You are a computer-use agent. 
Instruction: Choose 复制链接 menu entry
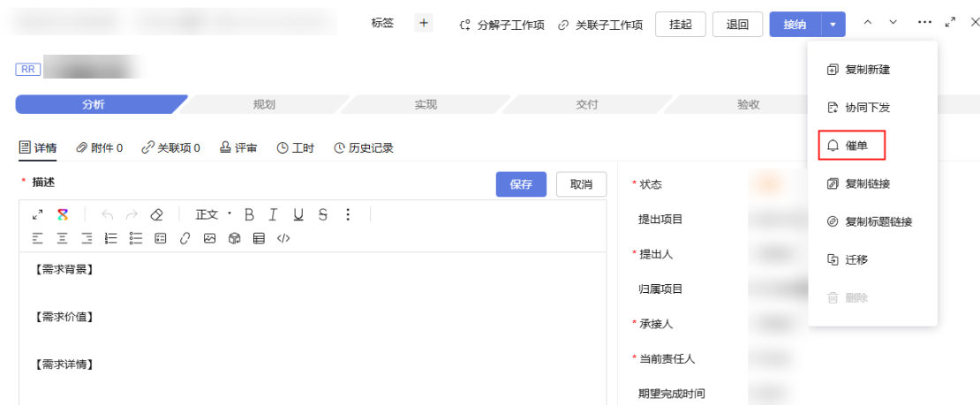(x=859, y=184)
